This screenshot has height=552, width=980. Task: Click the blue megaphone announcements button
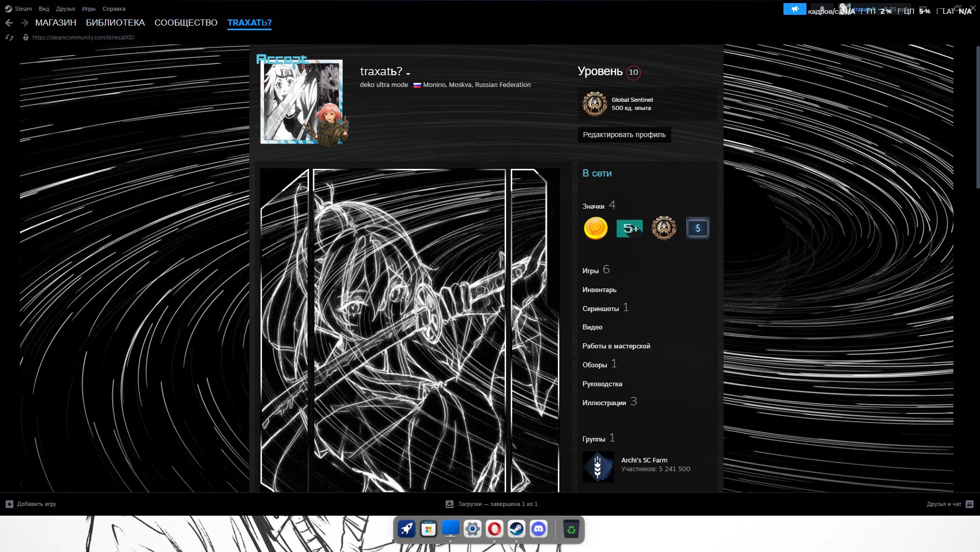point(794,9)
